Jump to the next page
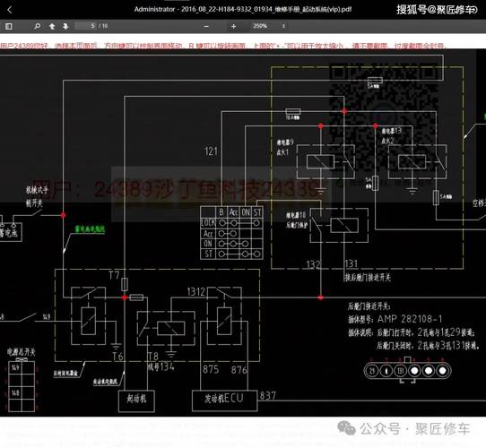The height and width of the screenshot is (448, 486). click(x=65, y=26)
